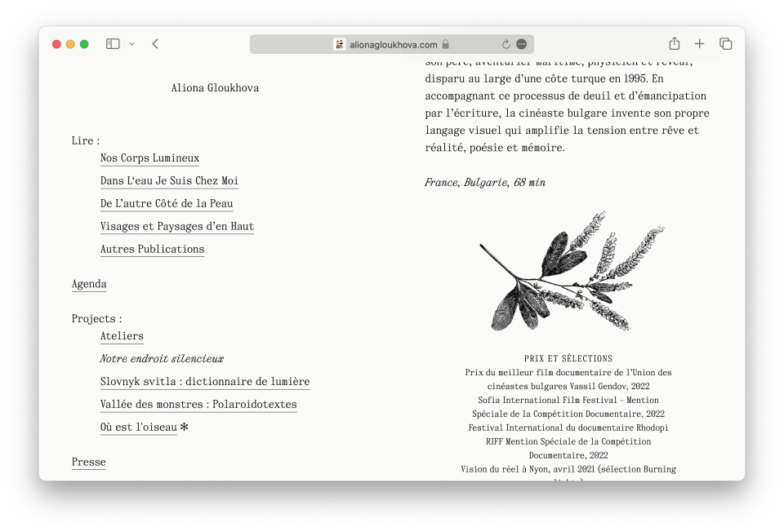Click the Lire : section heading
Image resolution: width=784 pixels, height=532 pixels.
point(86,141)
